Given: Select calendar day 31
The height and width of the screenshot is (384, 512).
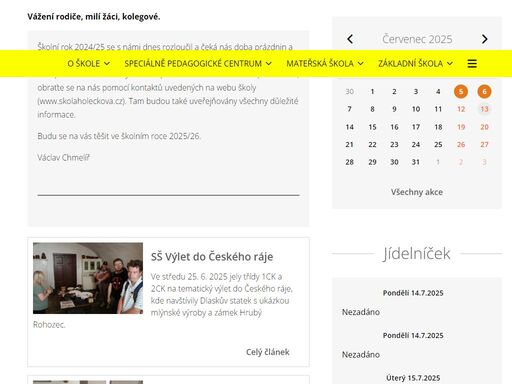Looking at the screenshot, I should pos(416,162).
